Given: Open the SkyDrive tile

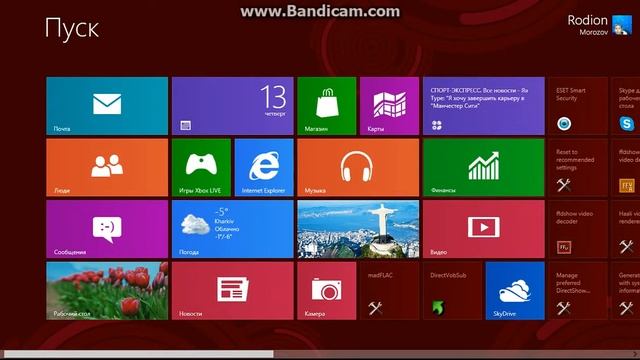Looking at the screenshot, I should point(515,291).
